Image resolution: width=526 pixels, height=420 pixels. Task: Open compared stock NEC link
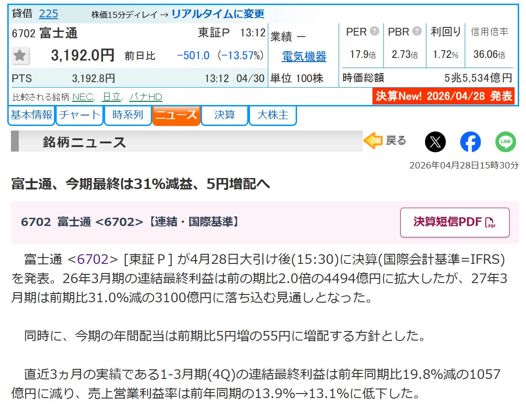[83, 97]
